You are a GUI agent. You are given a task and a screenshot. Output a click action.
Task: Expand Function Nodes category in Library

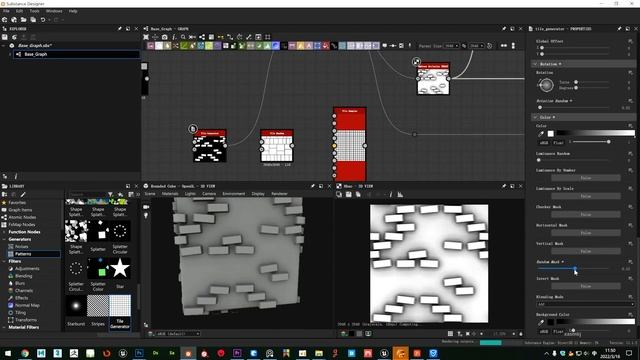4,232
